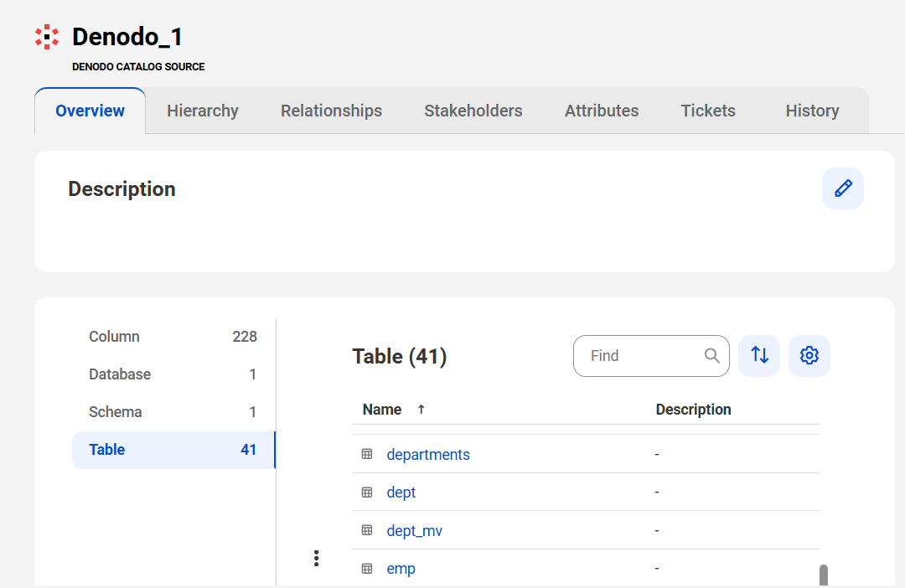905x588 pixels.
Task: Switch to the Overview tab
Action: pos(90,111)
